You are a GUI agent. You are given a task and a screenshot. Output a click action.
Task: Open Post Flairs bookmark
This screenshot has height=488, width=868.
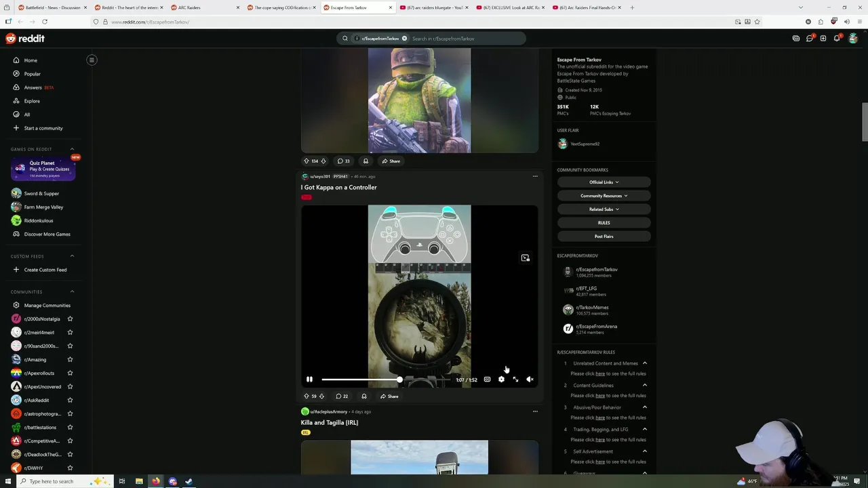[604, 237]
